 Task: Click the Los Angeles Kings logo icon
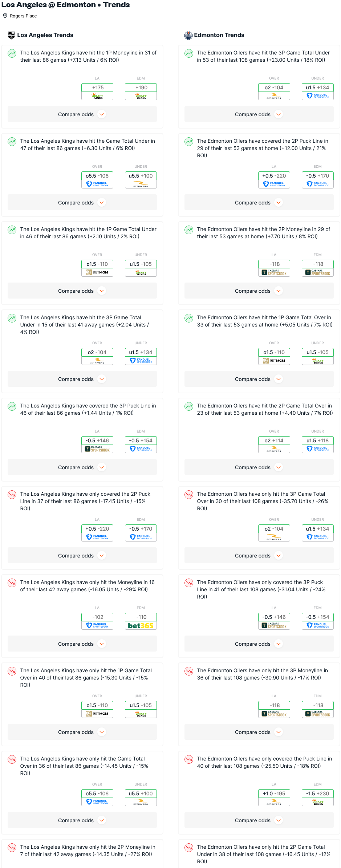click(11, 35)
